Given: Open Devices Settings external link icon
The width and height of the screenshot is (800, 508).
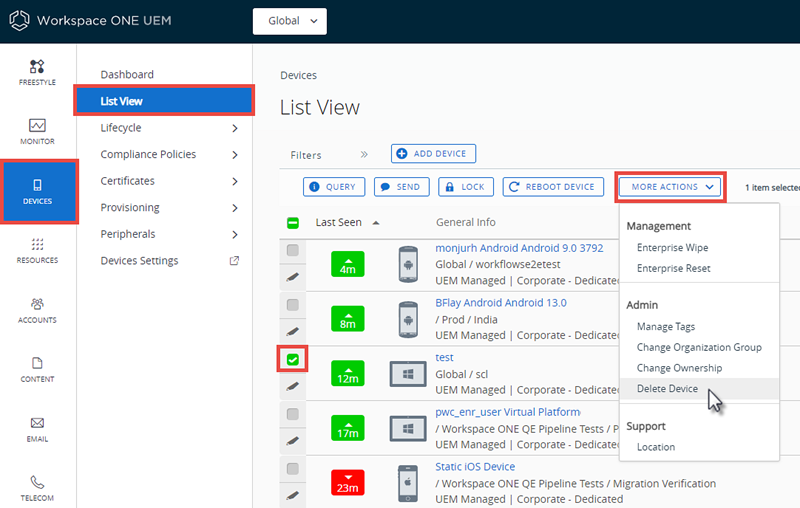Looking at the screenshot, I should (x=234, y=261).
